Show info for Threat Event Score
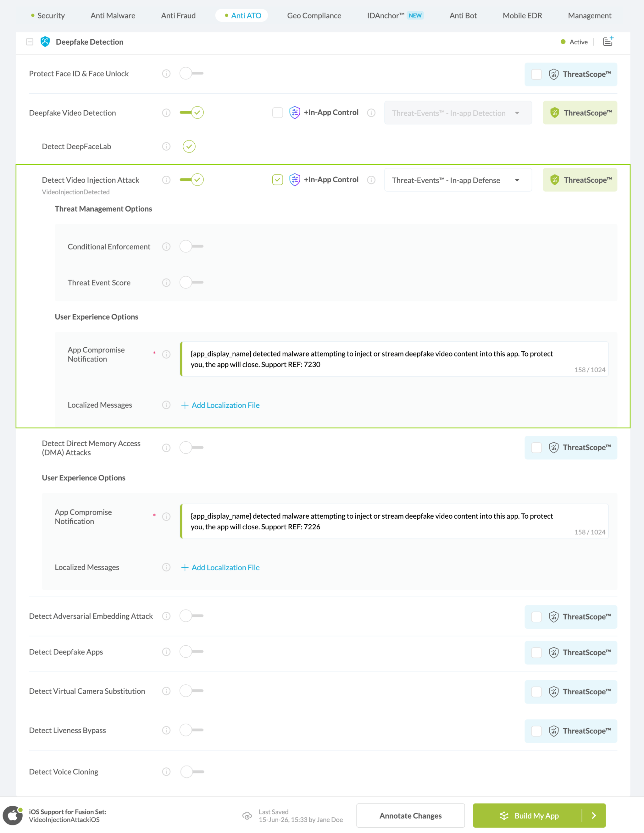The image size is (644, 833). pyautogui.click(x=166, y=283)
